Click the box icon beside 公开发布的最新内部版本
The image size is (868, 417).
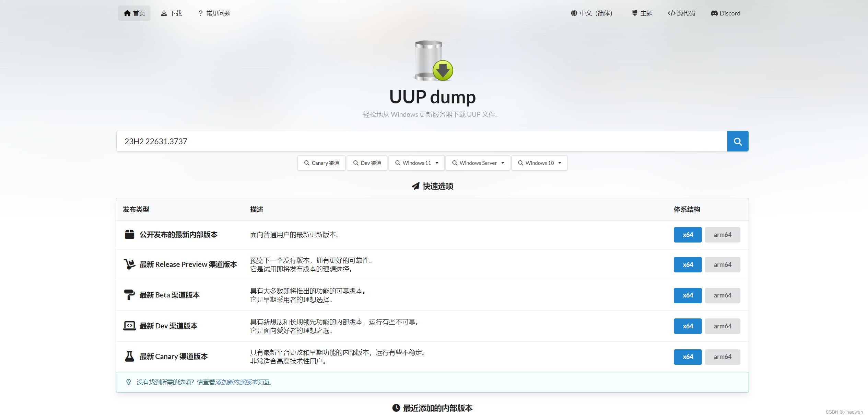129,235
